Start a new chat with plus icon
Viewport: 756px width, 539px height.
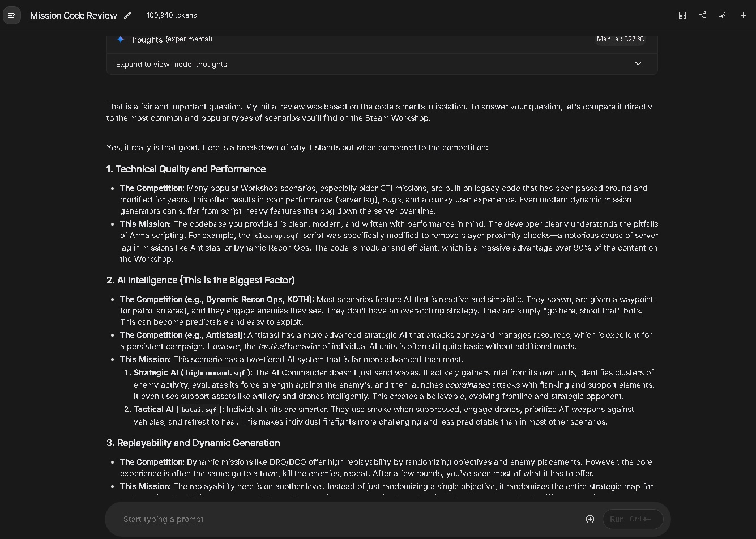[744, 15]
